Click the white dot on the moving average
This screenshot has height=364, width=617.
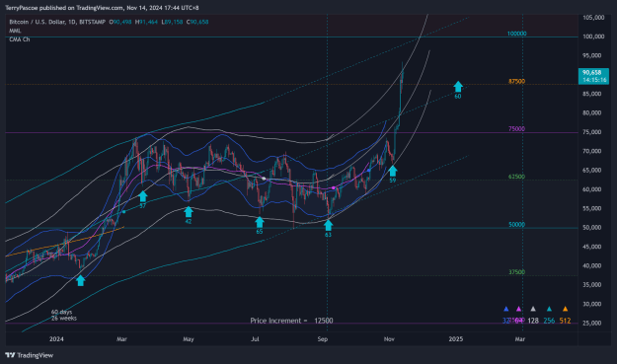264,179
